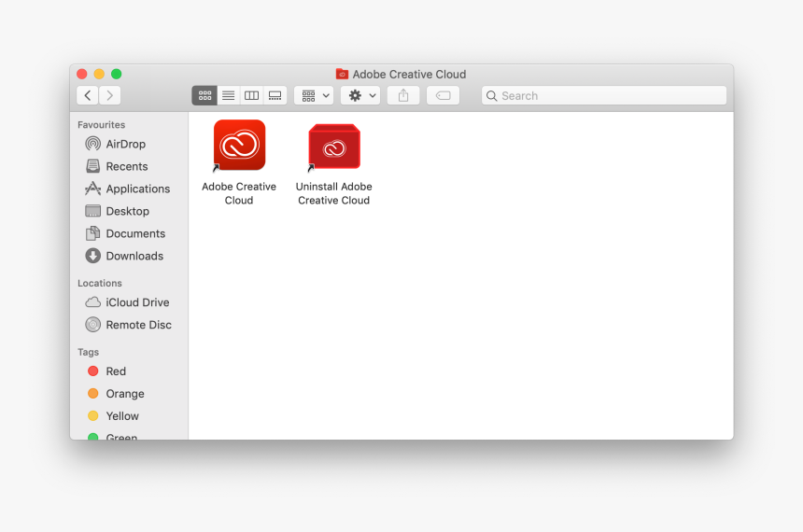Open iCloud Drive location
Viewport: 803px width, 532px height.
click(137, 302)
